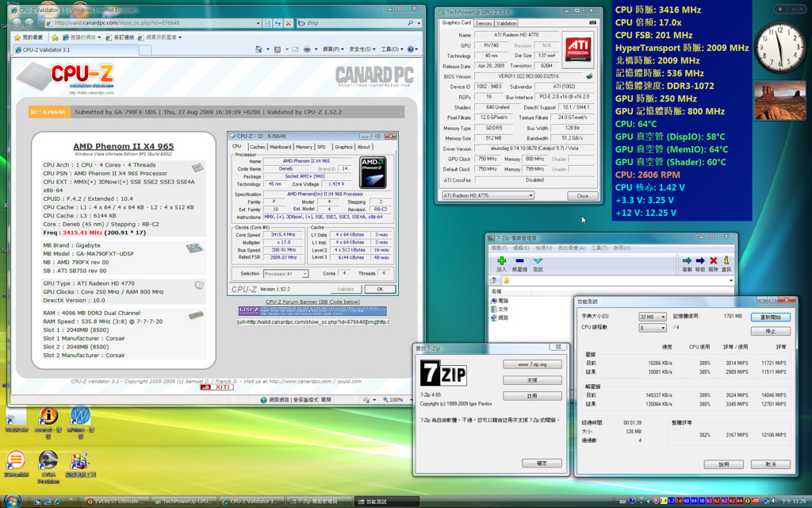This screenshot has height=508, width=812.
Task: Click the Monument Valley slideshow gadget image
Action: tap(780, 101)
